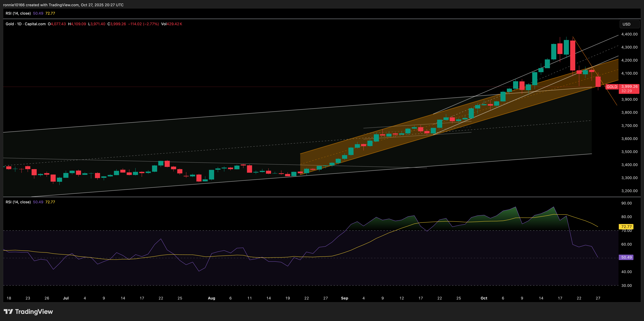This screenshot has height=321, width=644.
Task: Click the TradingView logo icon
Action: [8, 312]
